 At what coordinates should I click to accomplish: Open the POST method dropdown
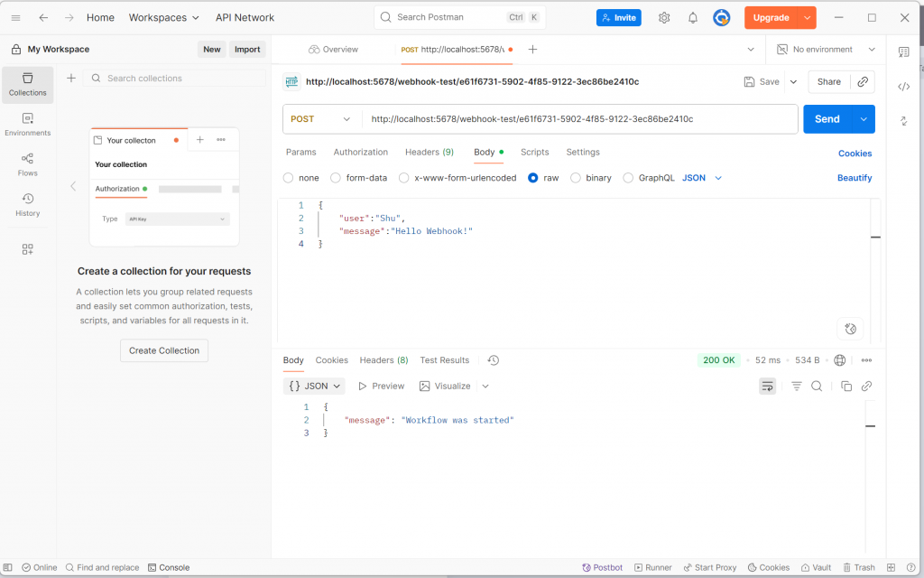pos(321,119)
